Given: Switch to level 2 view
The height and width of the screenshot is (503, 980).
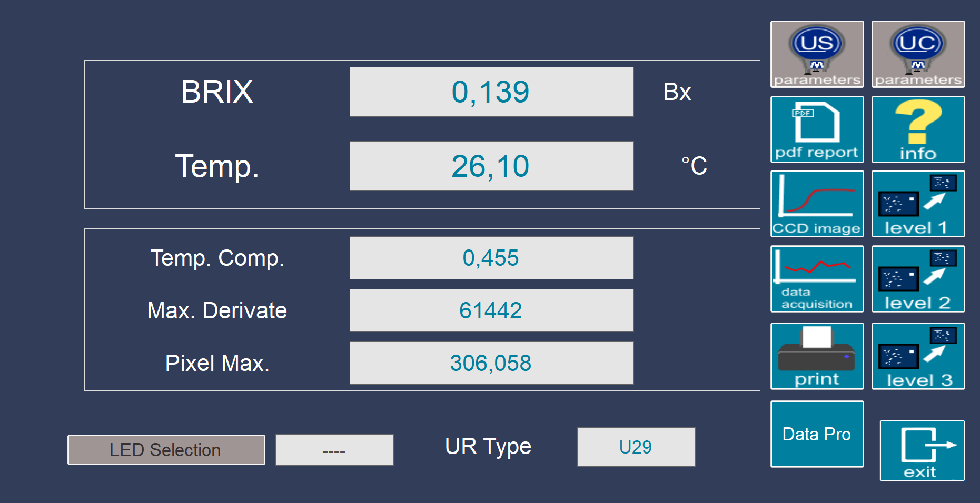Looking at the screenshot, I should click(918, 279).
